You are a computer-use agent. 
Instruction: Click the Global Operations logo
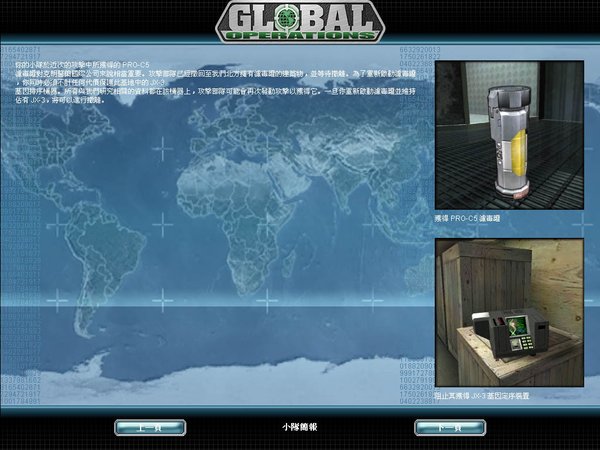300,21
